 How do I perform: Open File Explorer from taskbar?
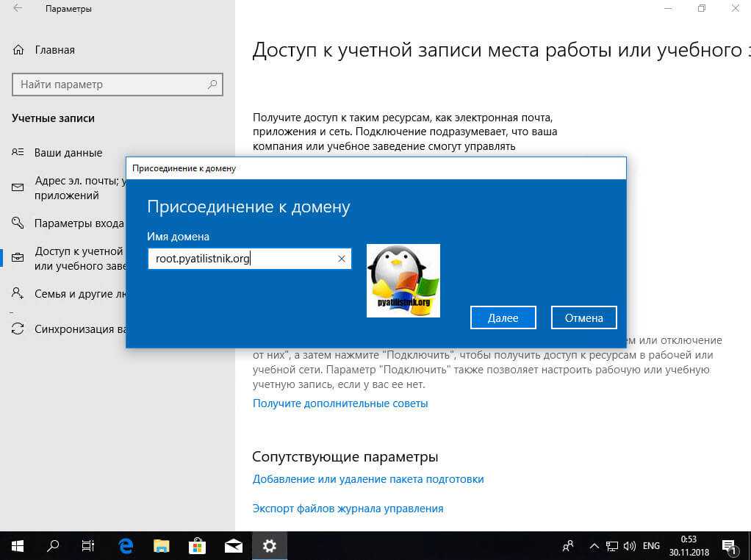click(162, 545)
